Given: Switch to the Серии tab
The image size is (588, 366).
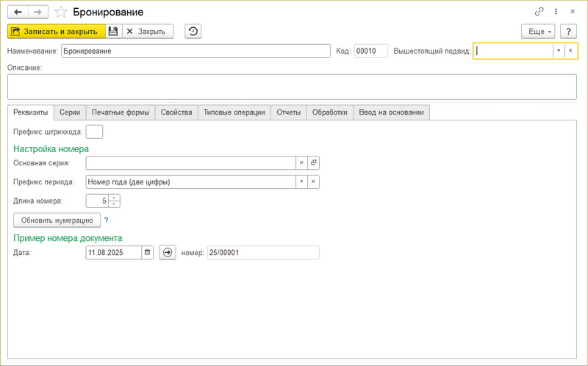Looking at the screenshot, I should [70, 112].
